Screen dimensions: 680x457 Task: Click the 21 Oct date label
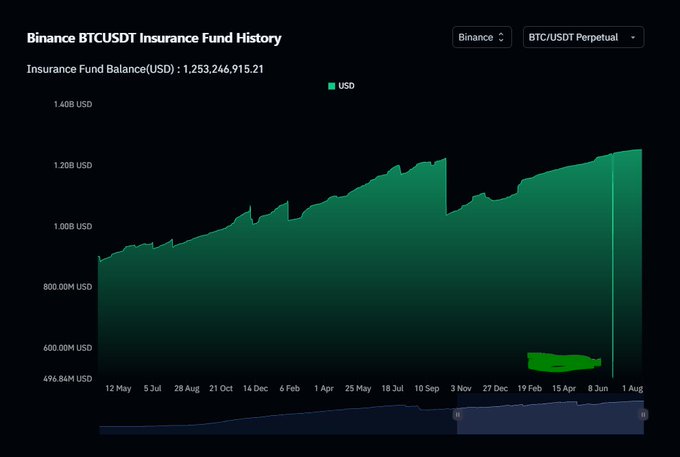[221, 388]
